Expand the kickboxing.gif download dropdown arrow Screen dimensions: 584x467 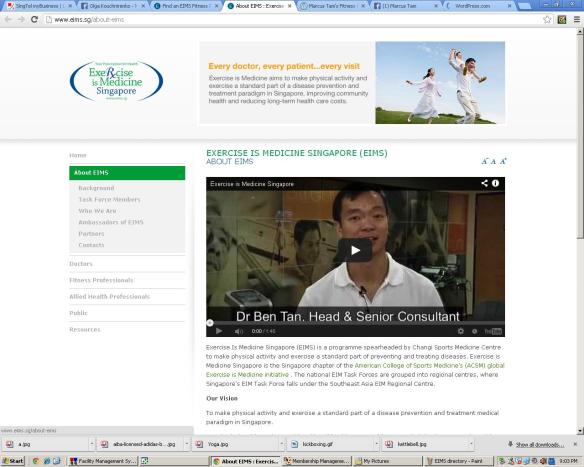point(376,444)
